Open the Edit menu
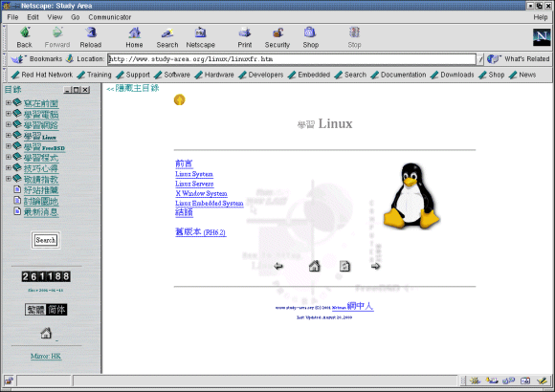The image size is (555, 392). 33,17
